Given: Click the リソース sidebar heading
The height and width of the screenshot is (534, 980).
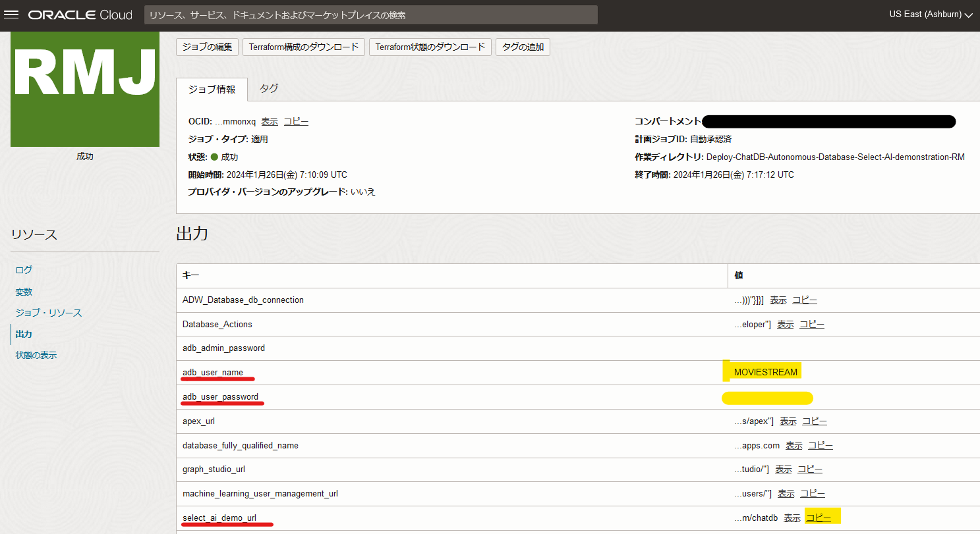Looking at the screenshot, I should click(34, 234).
